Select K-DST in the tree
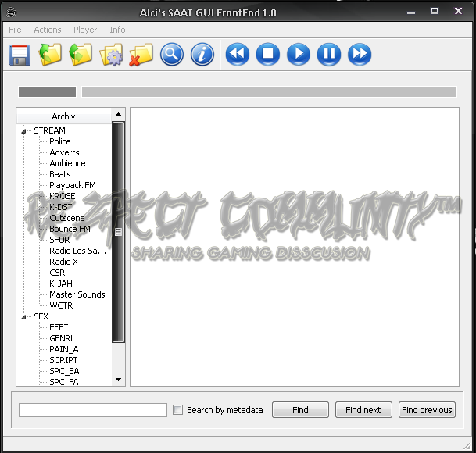Screen dimensions: 476x453 [61, 207]
